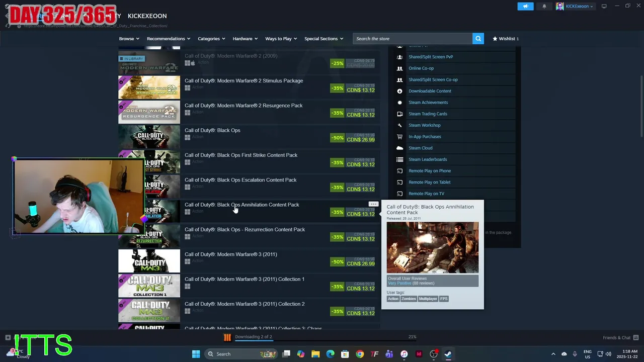This screenshot has width=644, height=362.
Task: Click the Black Ops game thumbnail
Action: pyautogui.click(x=149, y=137)
